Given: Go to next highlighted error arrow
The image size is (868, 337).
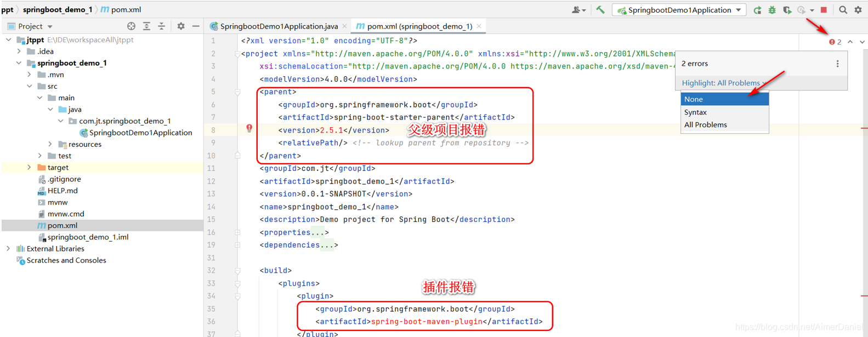Looking at the screenshot, I should 862,42.
